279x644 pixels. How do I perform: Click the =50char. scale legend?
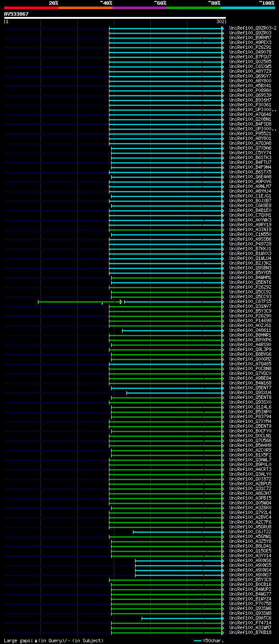(208, 641)
